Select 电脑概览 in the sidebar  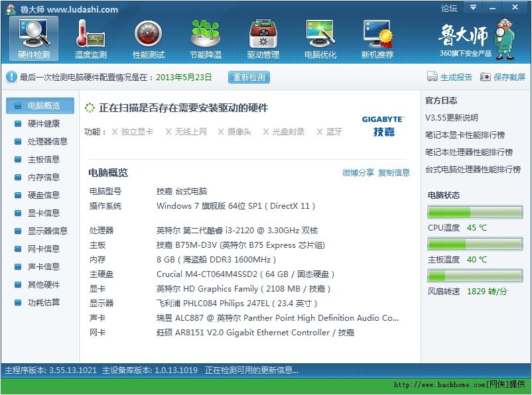40,106
